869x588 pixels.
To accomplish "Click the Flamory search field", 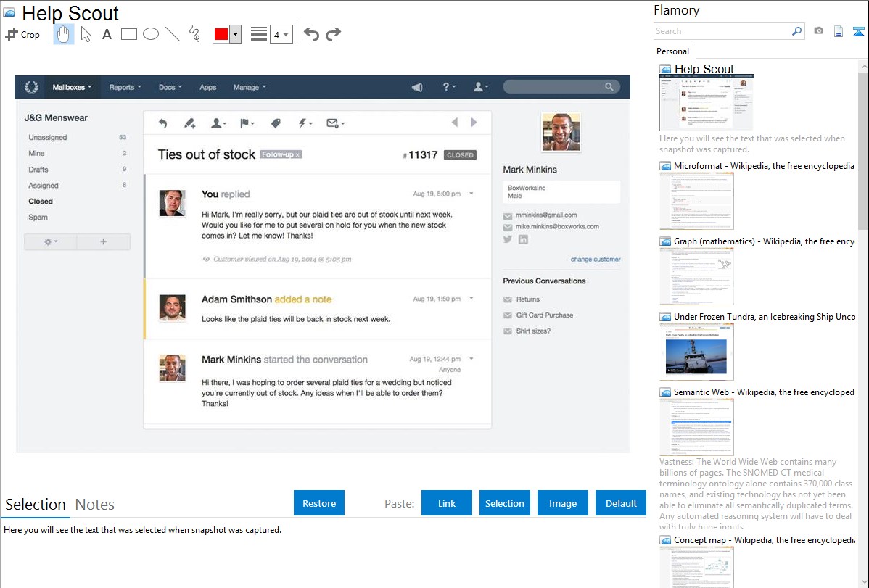I will click(x=722, y=31).
